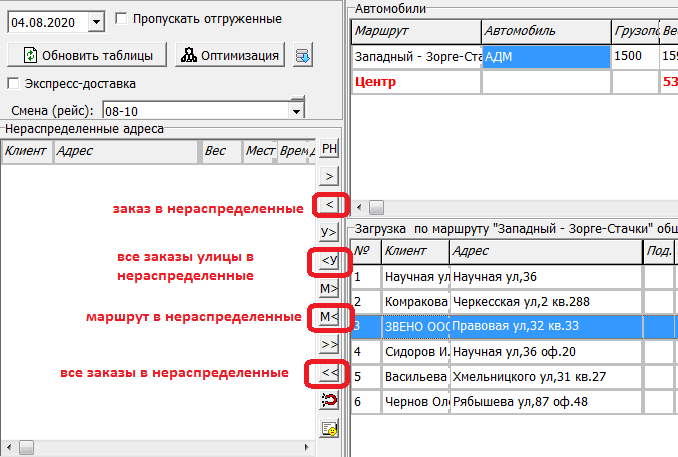Image resolution: width=678 pixels, height=457 pixels.
Task: Click the 'Оптимизация' button
Action: coord(230,54)
